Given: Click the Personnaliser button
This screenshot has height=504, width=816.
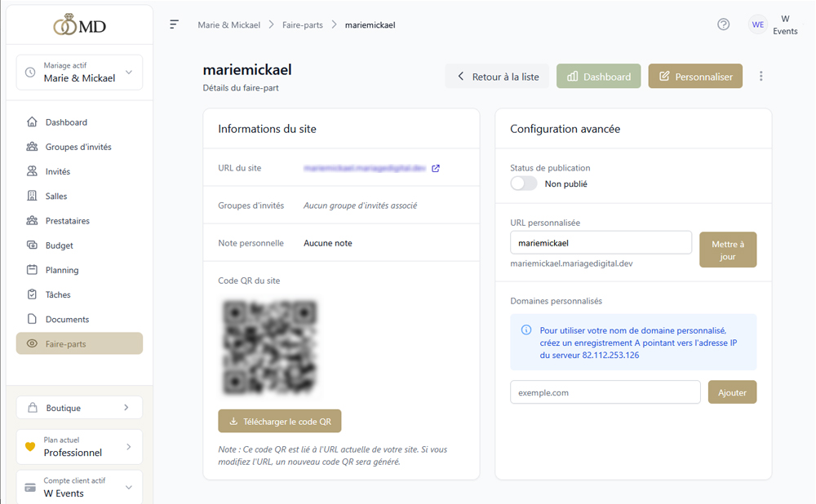Looking at the screenshot, I should tap(695, 77).
